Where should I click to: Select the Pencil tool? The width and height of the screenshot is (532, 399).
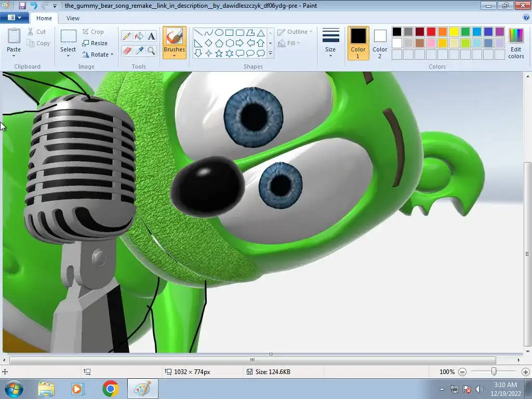coord(127,36)
